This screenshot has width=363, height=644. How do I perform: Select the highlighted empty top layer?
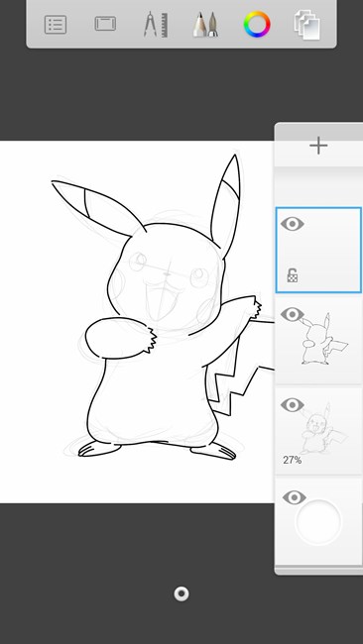pos(318,250)
